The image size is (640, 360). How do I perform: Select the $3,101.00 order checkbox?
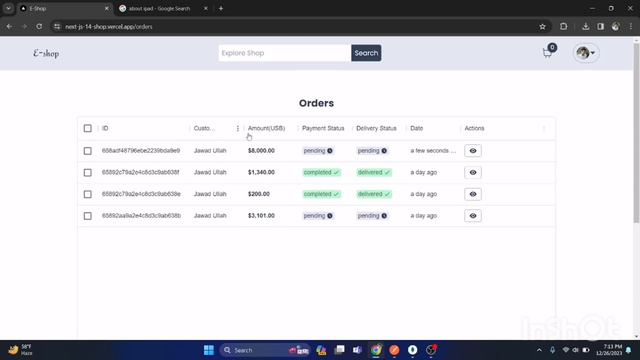coord(87,216)
